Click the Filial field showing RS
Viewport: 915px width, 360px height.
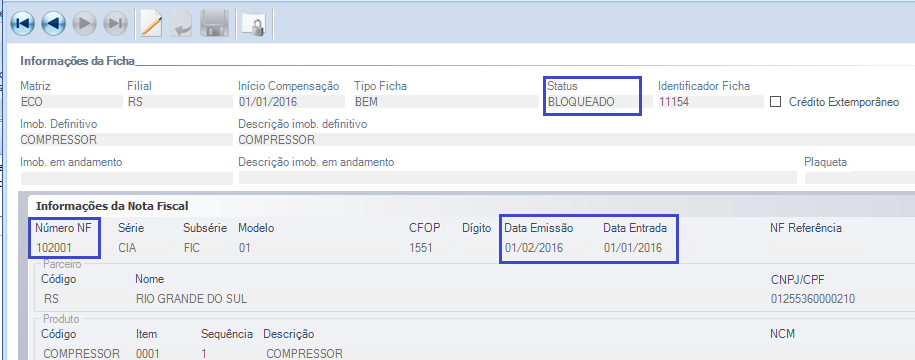[x=179, y=102]
